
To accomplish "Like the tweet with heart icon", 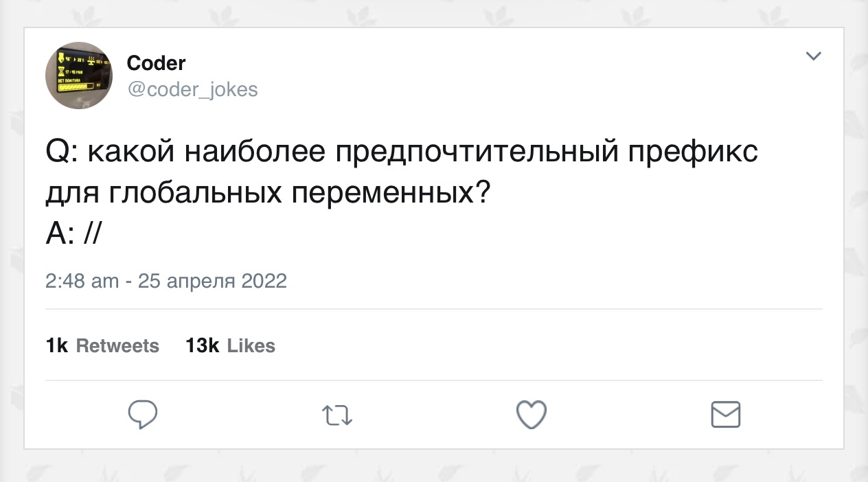I will (531, 415).
